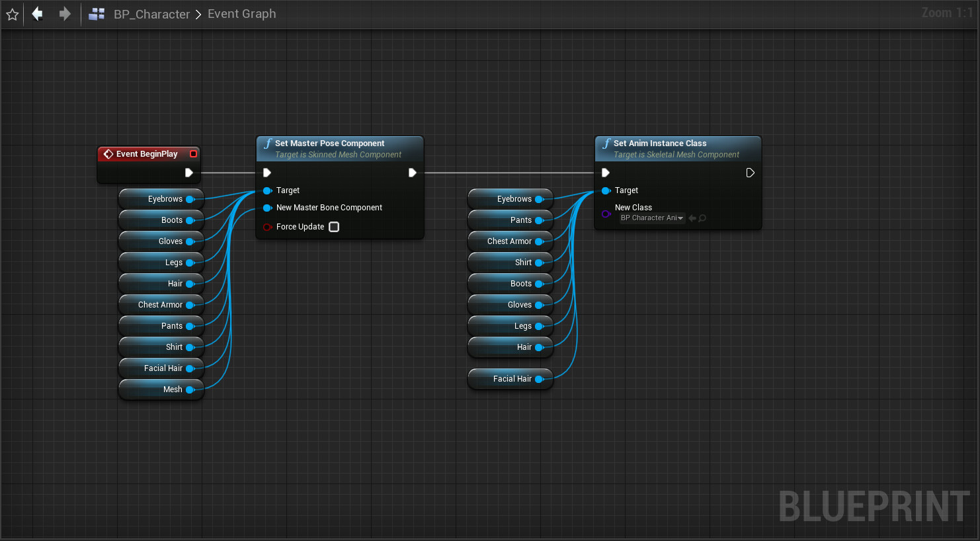This screenshot has width=980, height=541.
Task: Click the f icon on Set Master Pose Component
Action: click(267, 143)
